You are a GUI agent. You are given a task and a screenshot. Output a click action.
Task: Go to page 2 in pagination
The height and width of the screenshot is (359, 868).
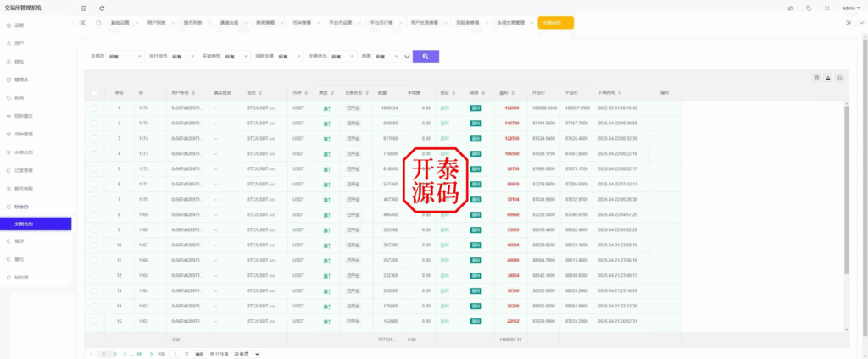point(115,353)
